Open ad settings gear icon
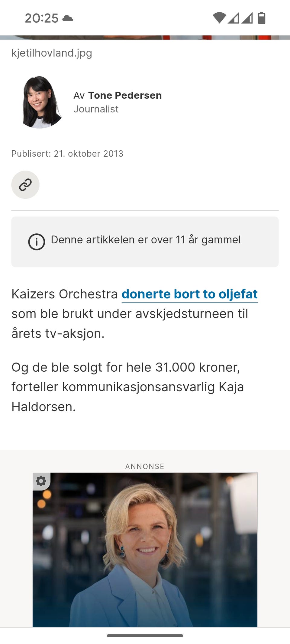 pyautogui.click(x=41, y=481)
